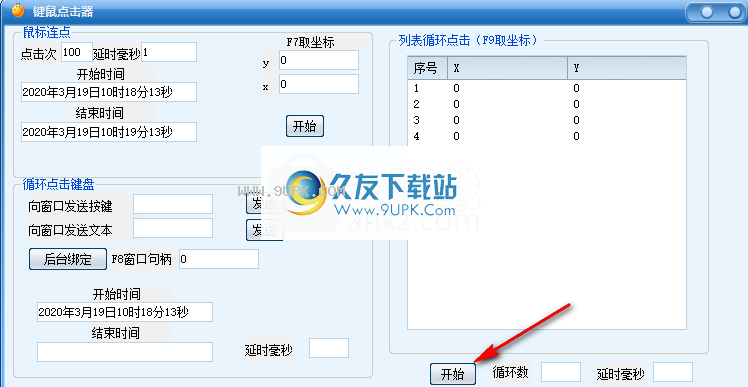
Task: Click the y coordinate input field
Action: coord(319,60)
